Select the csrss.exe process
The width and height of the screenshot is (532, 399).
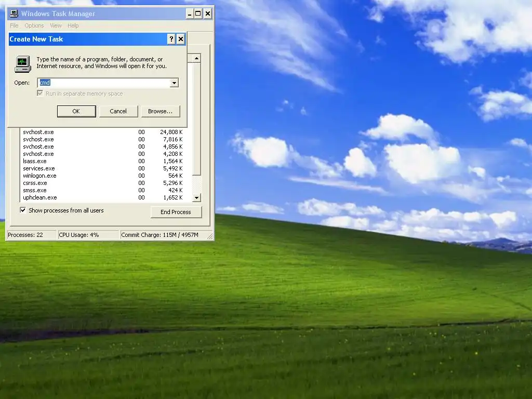pyautogui.click(x=103, y=183)
